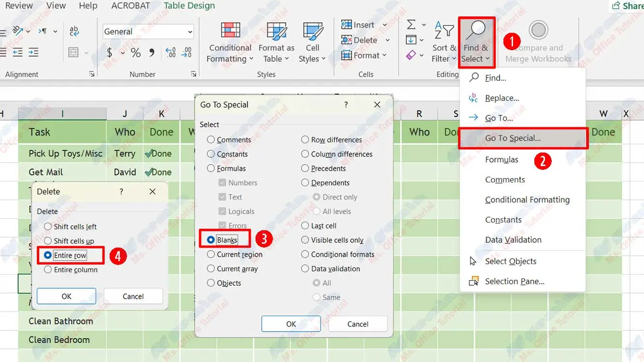Select the Blanks radio option
Image resolution: width=644 pixels, height=362 pixels.
211,240
